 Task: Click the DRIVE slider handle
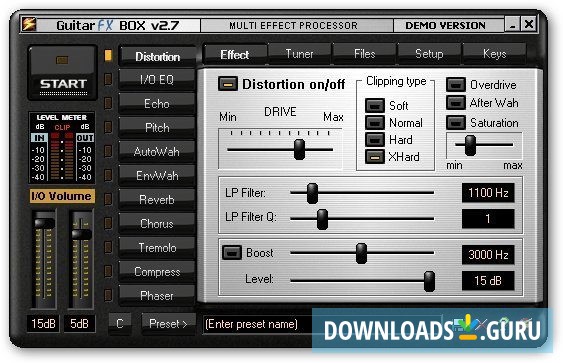(x=299, y=149)
